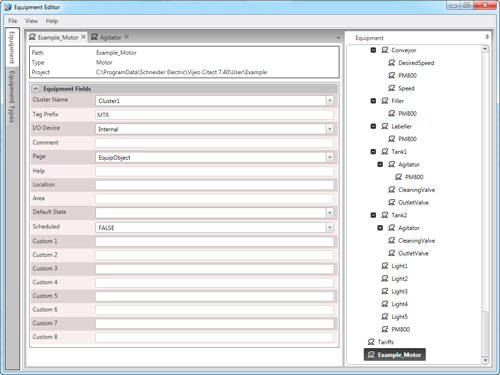This screenshot has height=375, width=500.
Task: Collapse the Tank1 tree node
Action: [373, 151]
